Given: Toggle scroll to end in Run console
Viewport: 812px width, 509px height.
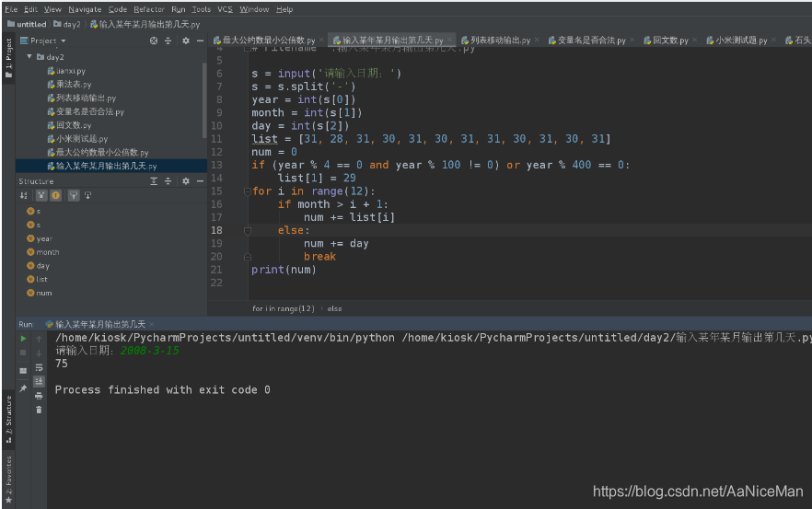Looking at the screenshot, I should (39, 382).
